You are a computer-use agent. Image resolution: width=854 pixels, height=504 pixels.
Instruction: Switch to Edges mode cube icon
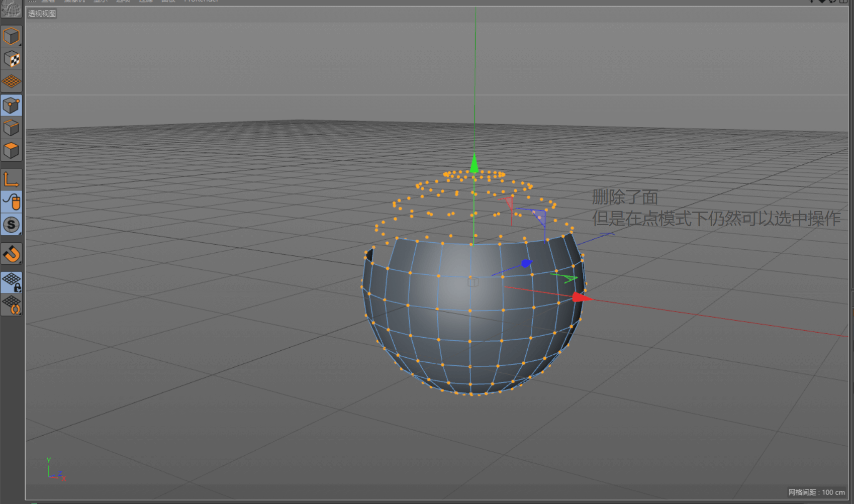11,128
